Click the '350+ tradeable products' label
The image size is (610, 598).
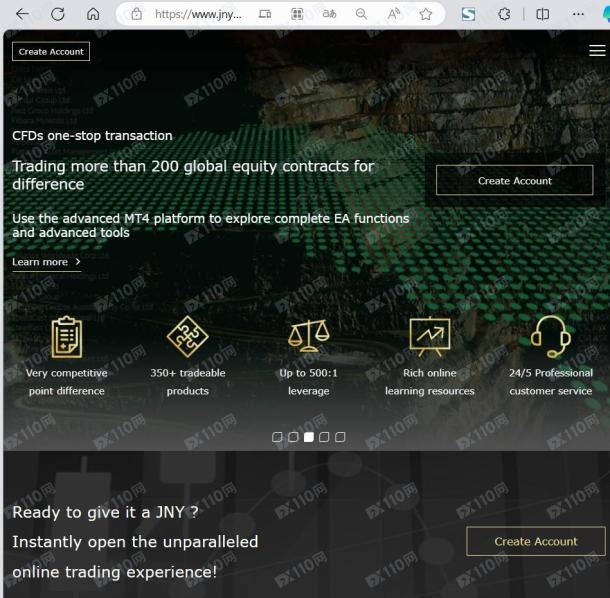click(188, 382)
